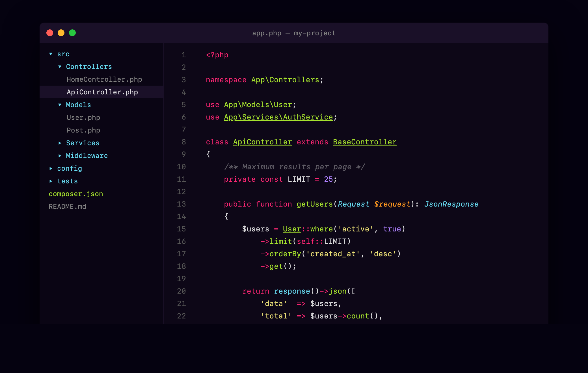Open Post.php model file

(x=83, y=130)
